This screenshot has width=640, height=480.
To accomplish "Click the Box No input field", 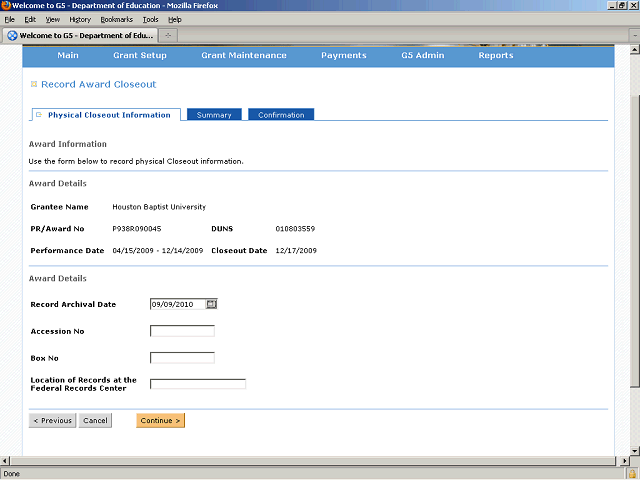I will 182,358.
